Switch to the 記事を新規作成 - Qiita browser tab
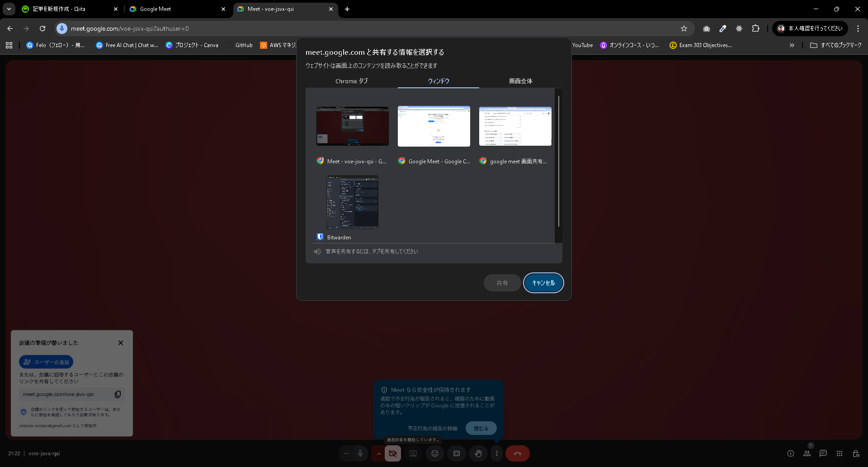868x467 pixels. pyautogui.click(x=70, y=9)
